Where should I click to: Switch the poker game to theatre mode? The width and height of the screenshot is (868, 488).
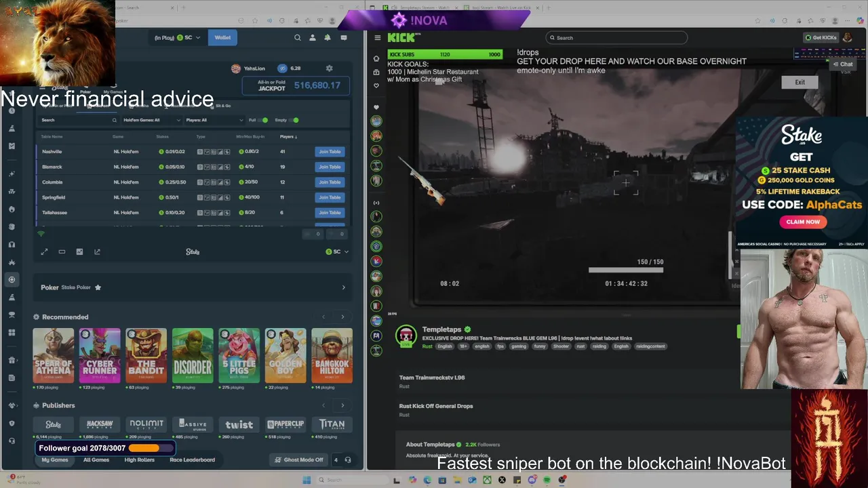point(62,251)
